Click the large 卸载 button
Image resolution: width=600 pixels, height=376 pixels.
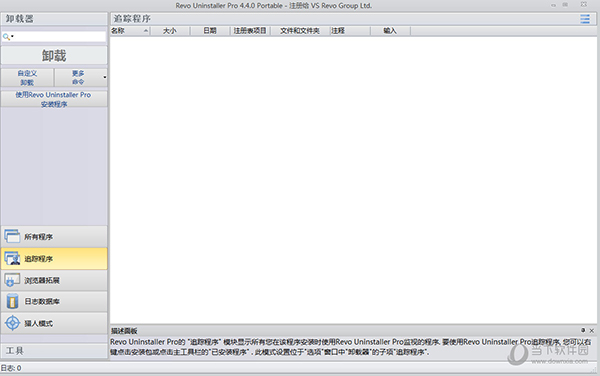click(54, 56)
